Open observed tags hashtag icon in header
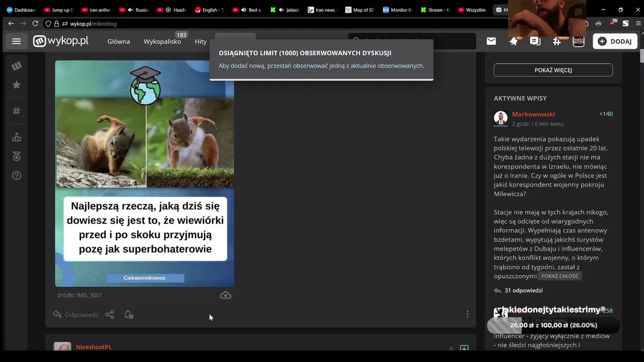The height and width of the screenshot is (362, 644). [557, 41]
